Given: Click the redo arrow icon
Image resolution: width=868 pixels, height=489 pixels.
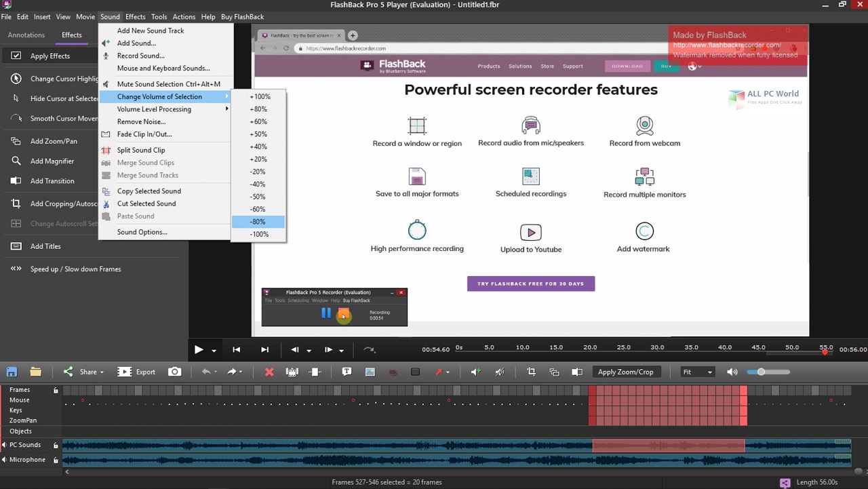Looking at the screenshot, I should [231, 372].
